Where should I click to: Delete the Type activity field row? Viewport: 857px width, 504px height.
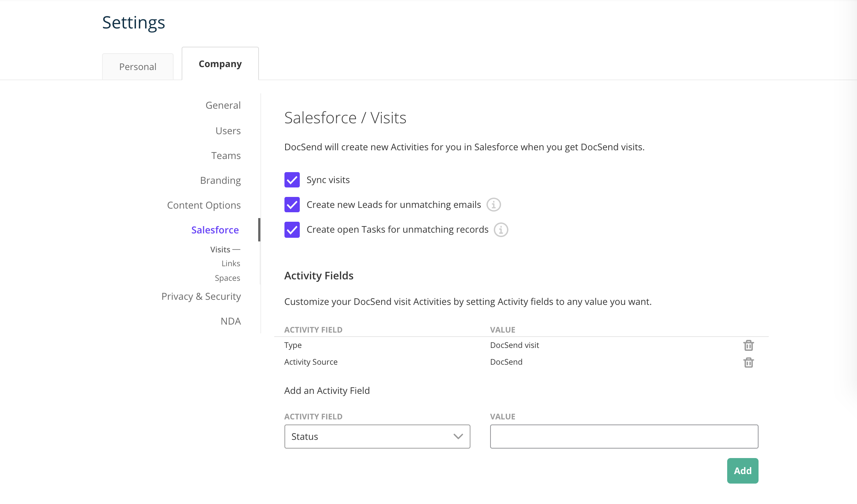point(748,345)
